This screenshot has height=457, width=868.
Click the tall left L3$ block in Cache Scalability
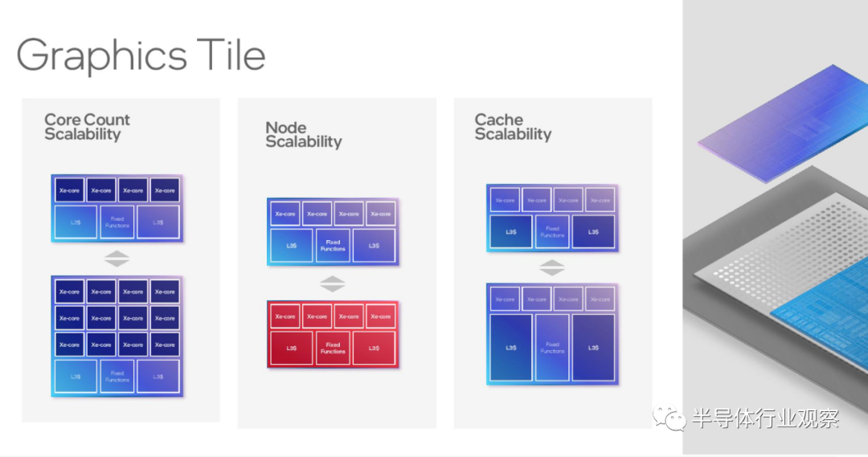click(511, 348)
